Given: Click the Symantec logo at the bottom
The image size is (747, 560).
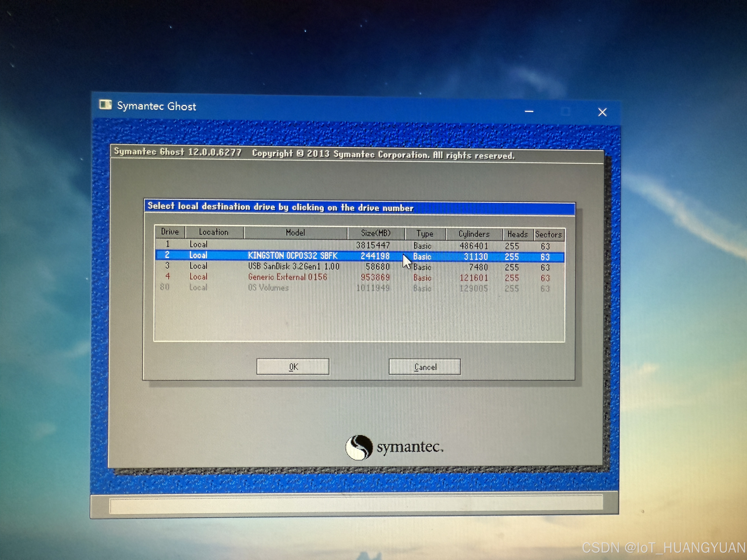Looking at the screenshot, I should click(394, 447).
